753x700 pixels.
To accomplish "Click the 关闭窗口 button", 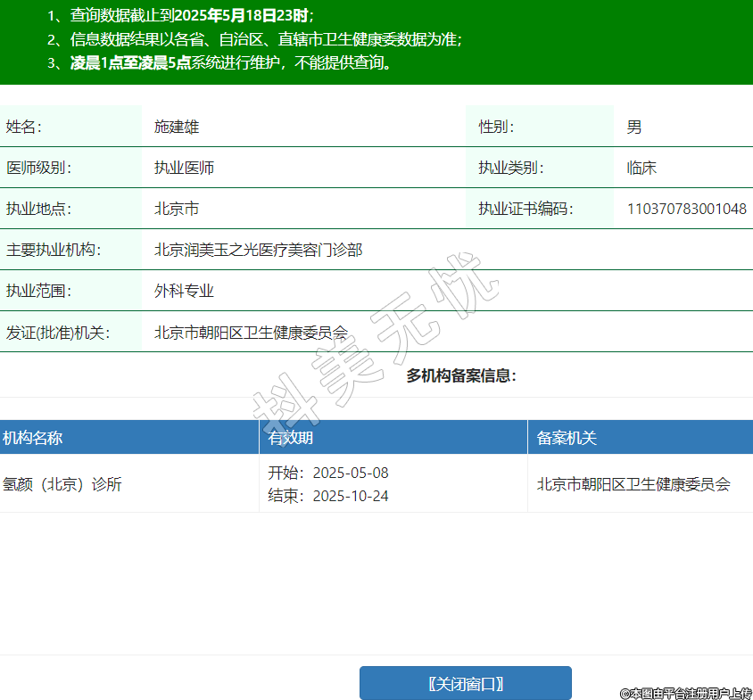I will coord(465,684).
